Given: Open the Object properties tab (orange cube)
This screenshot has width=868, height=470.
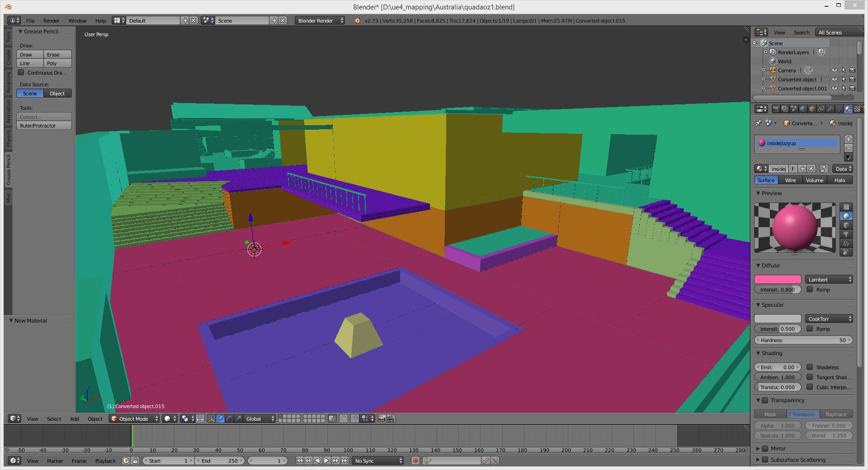Looking at the screenshot, I should pos(812,109).
